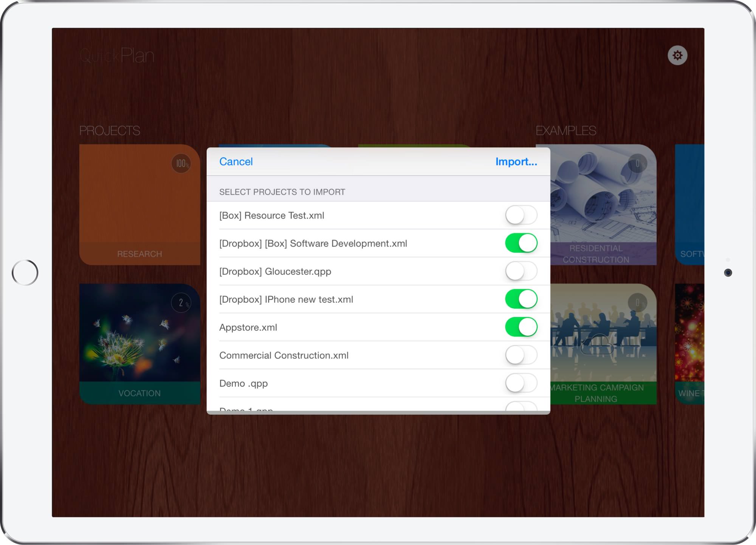Screen dimensions: 756x545
Task: Tap Cancel to dismiss the import dialog
Action: 236,162
